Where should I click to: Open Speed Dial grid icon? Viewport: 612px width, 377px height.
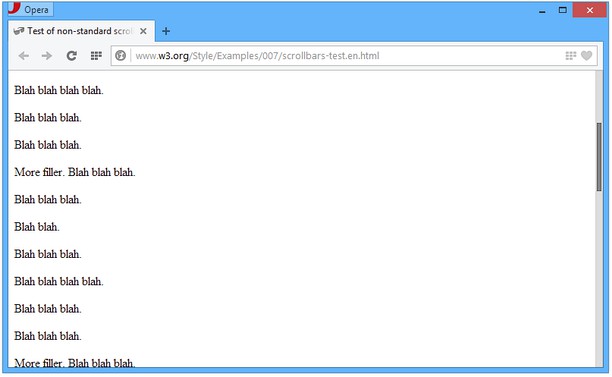pos(96,56)
